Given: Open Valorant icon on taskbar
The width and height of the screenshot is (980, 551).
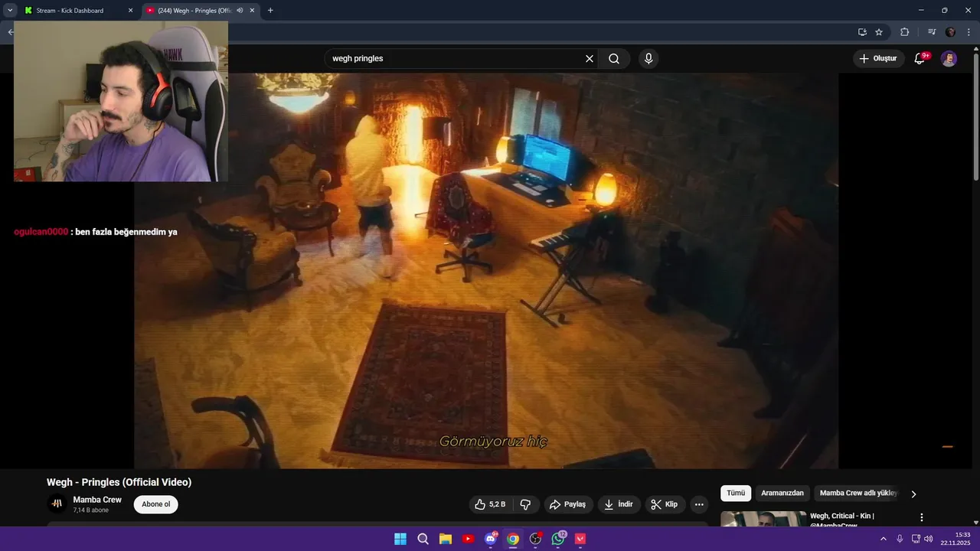Looking at the screenshot, I should (580, 539).
